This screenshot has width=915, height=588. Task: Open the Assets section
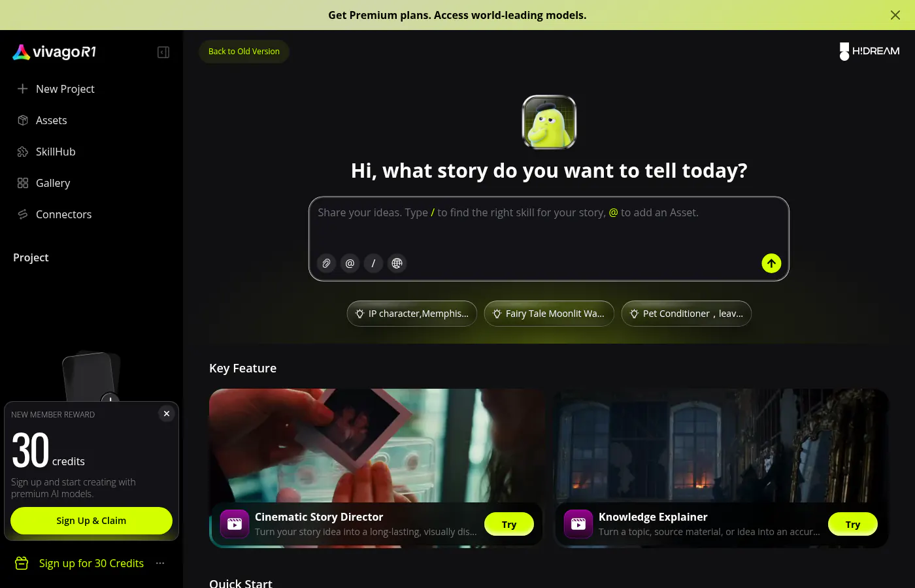point(91,120)
